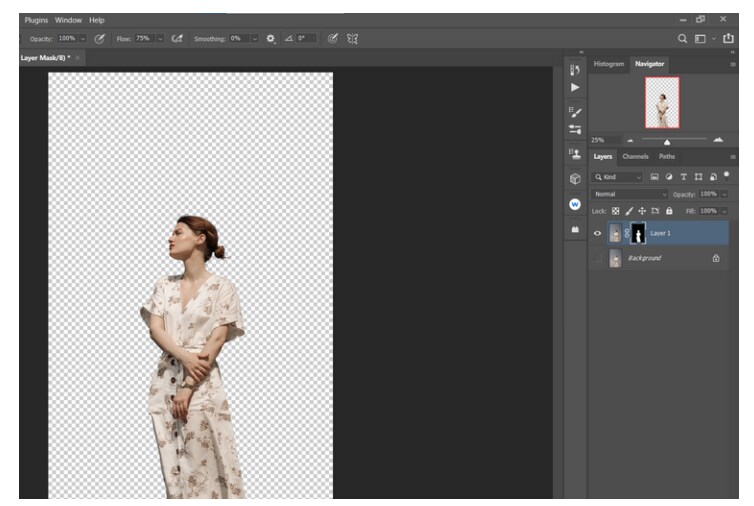Open the Window menu
The width and height of the screenshot is (754, 506).
(69, 20)
